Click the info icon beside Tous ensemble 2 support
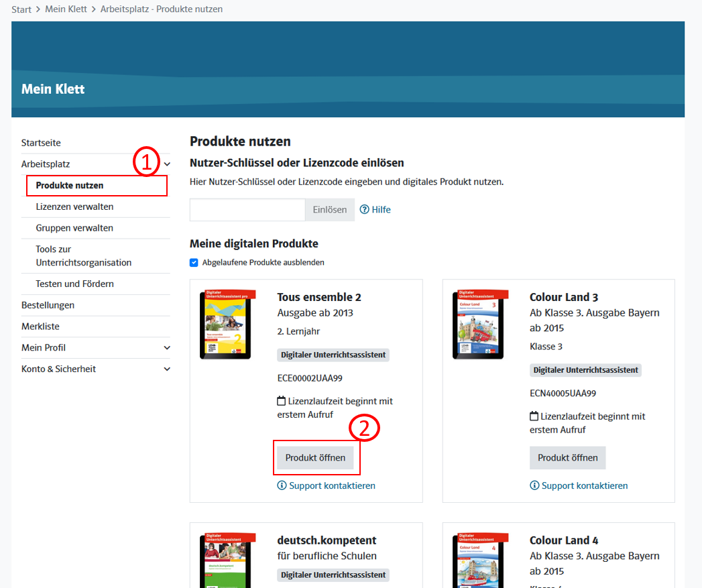The image size is (702, 588). pos(282,485)
